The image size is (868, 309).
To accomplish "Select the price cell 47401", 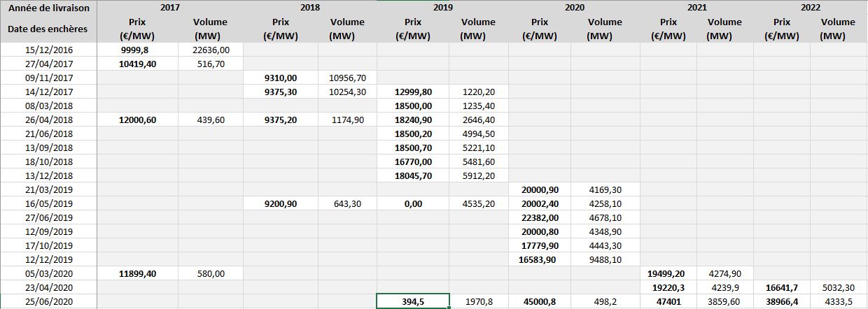I will [x=668, y=301].
